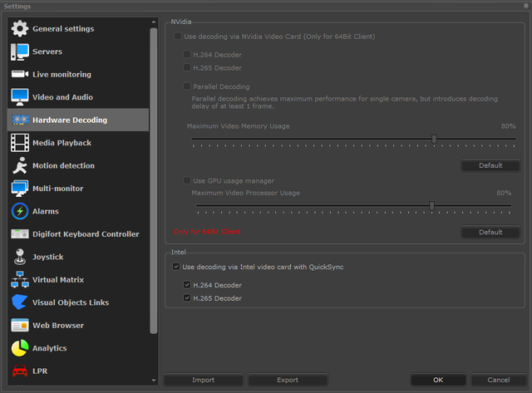
Task: Open the Live monitoring section
Action: point(78,74)
